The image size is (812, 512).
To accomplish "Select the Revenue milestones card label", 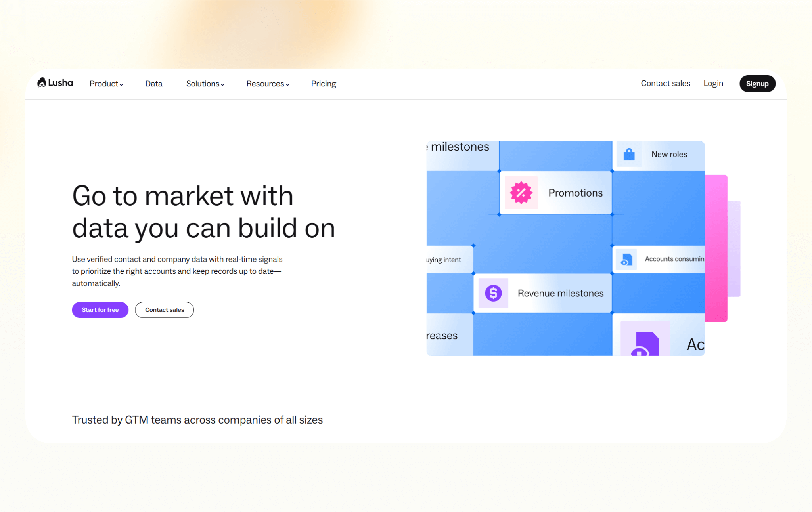I will click(x=560, y=293).
